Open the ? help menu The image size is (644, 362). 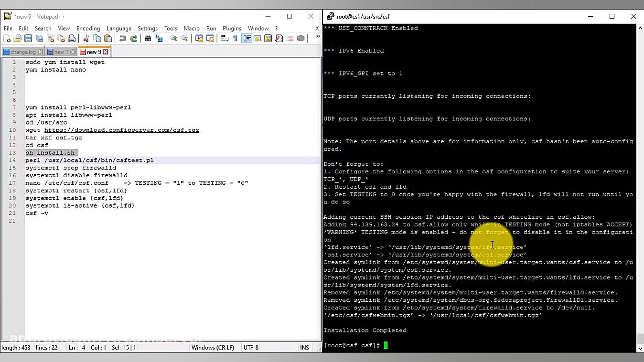[276, 29]
